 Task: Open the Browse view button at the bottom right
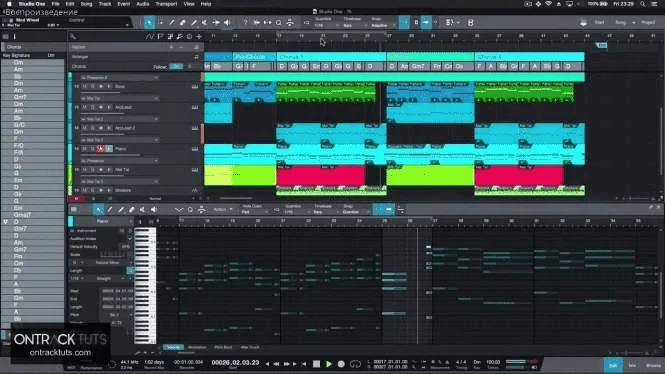(653, 365)
